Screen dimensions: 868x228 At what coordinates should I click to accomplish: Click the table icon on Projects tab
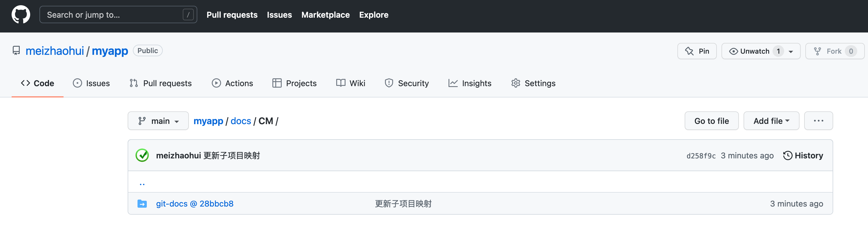[x=277, y=83]
